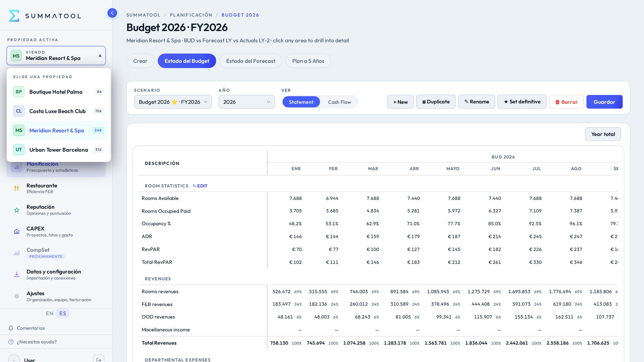Click the Datos y configuración download icon
Screen dimensions: 644x362
pyautogui.click(x=16, y=274)
